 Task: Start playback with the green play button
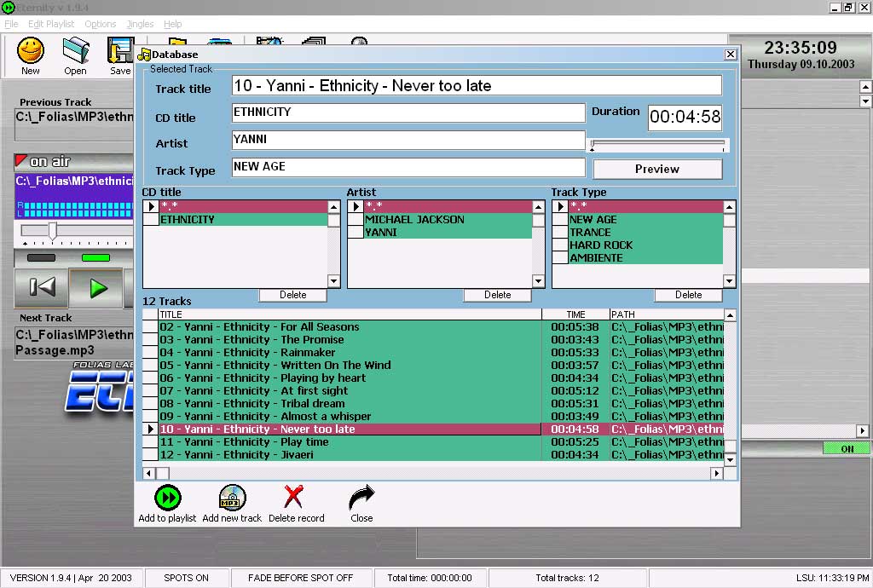[x=97, y=287]
